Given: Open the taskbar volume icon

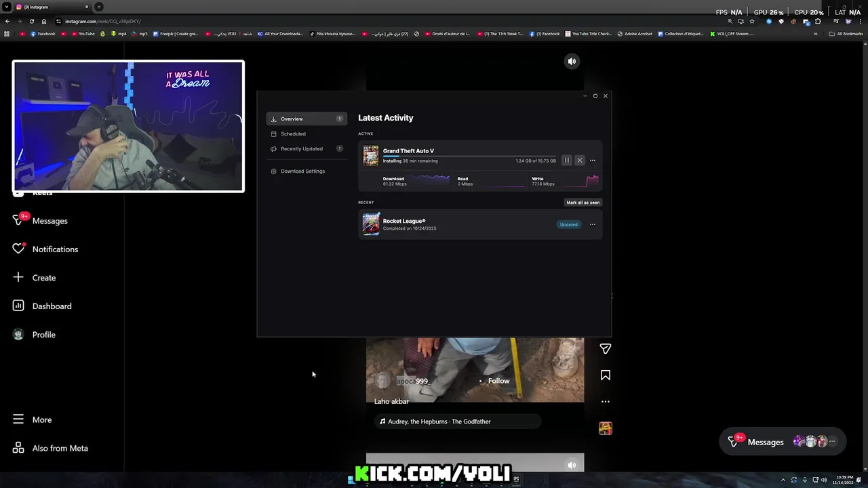Looking at the screenshot, I should (824, 480).
